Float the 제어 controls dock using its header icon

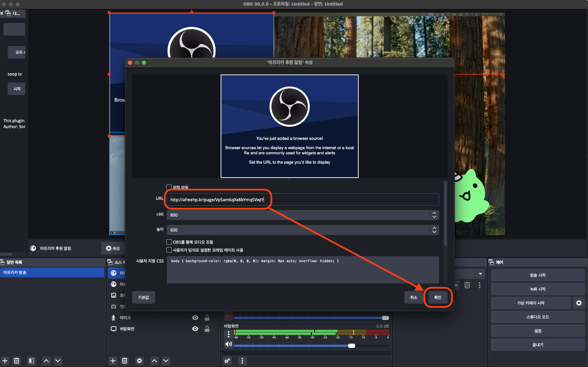[x=491, y=262]
